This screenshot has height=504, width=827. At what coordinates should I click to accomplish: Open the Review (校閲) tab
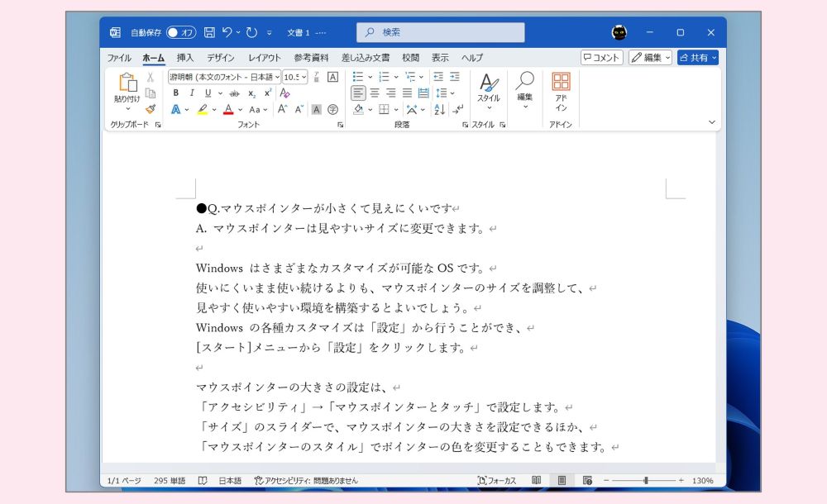410,58
